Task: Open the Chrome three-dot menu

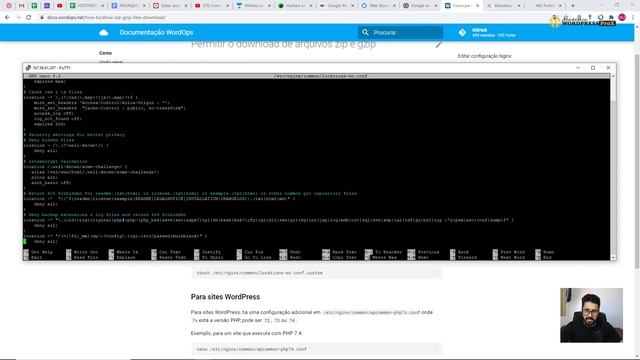Action: 633,18
